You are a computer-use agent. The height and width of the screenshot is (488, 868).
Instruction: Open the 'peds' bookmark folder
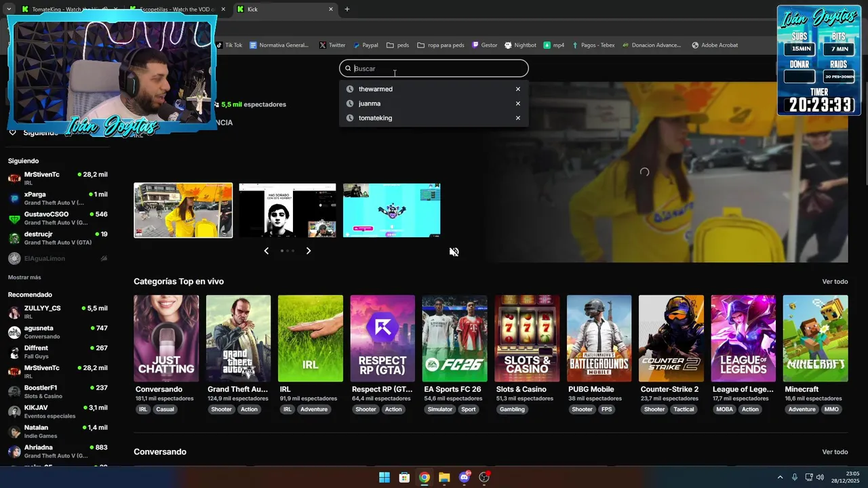pos(397,45)
